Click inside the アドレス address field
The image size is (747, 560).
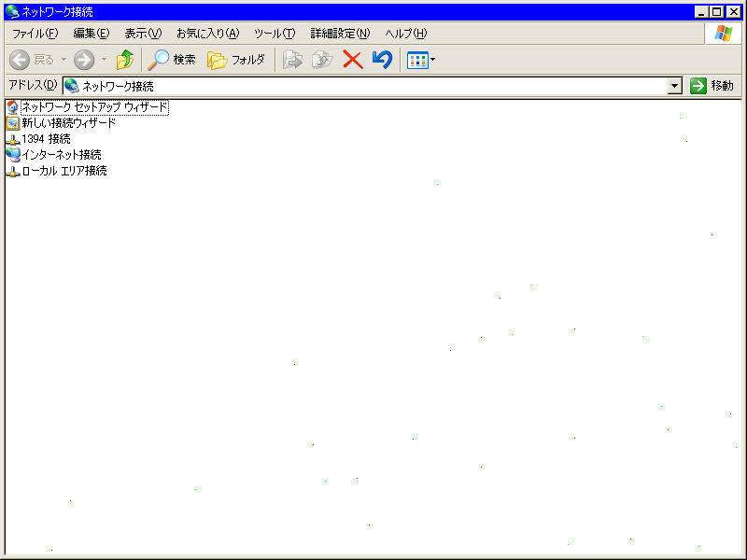tap(373, 86)
